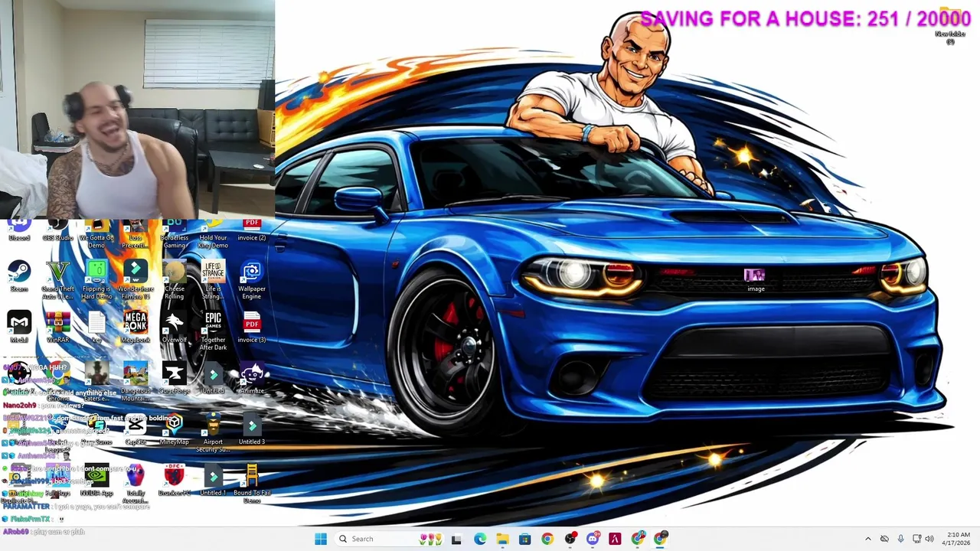The width and height of the screenshot is (980, 551).
Task: Launch Wallpaper Engine from the desktop
Action: coord(252,279)
